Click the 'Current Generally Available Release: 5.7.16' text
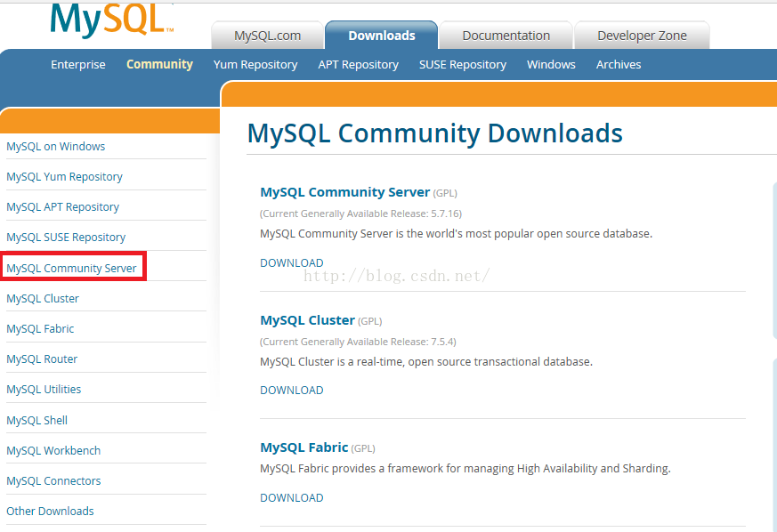This screenshot has height=532, width=777. (360, 214)
